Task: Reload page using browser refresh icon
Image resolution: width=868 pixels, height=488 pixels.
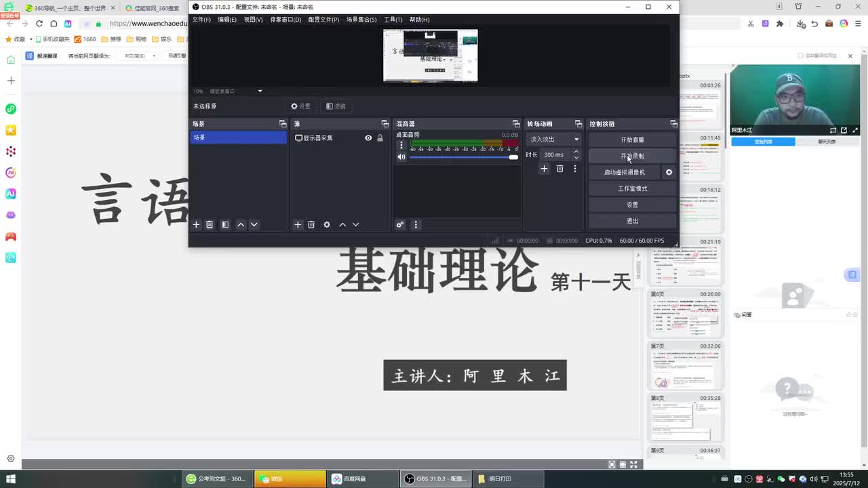Action: [x=39, y=24]
